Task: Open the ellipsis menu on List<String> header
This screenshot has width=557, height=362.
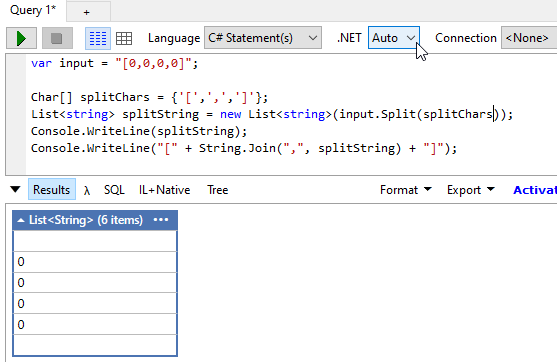Action: pos(161,220)
